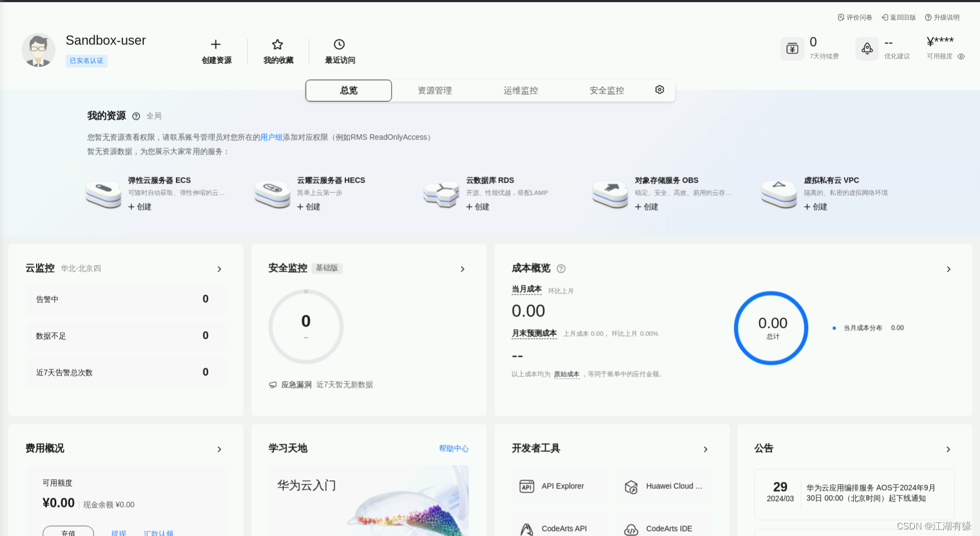Open the 华为云入门 learning banner
This screenshot has width=980, height=536.
point(369,500)
